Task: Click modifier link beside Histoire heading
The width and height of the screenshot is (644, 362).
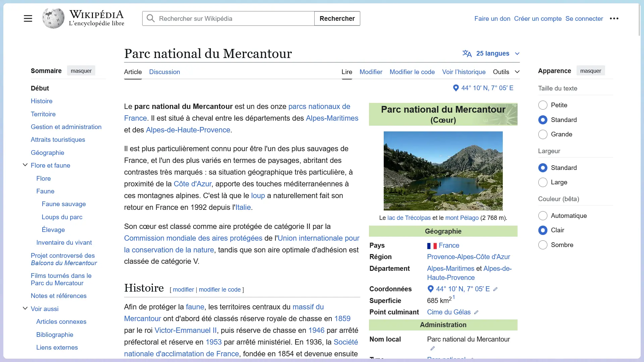Action: (x=183, y=289)
